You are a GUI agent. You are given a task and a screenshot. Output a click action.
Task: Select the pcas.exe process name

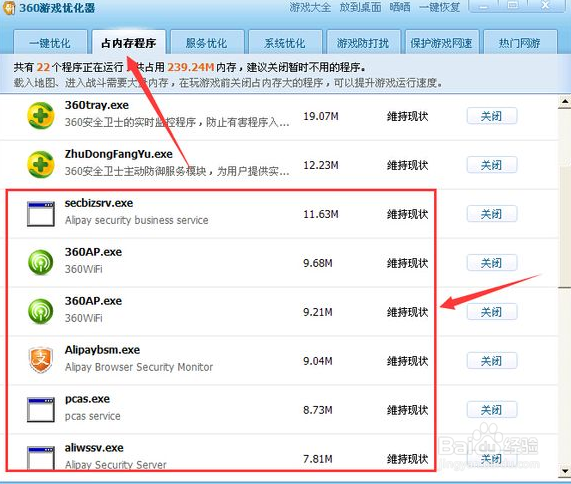[87, 399]
